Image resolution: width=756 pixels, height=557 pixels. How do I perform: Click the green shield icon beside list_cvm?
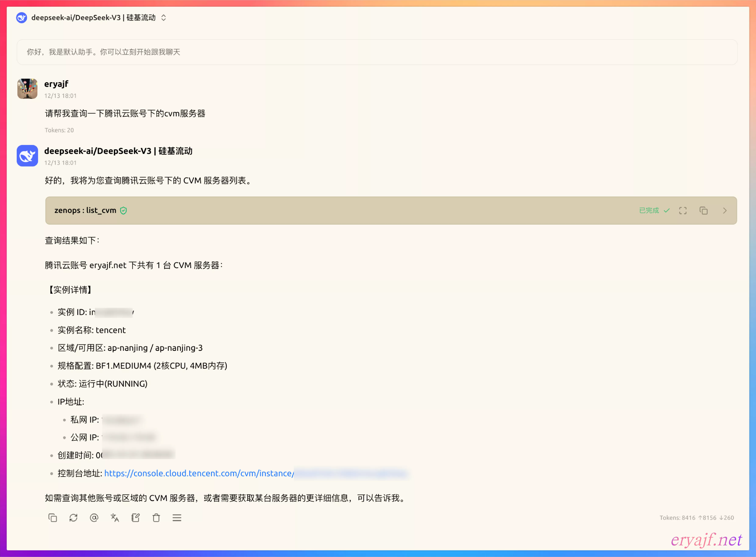pyautogui.click(x=123, y=210)
